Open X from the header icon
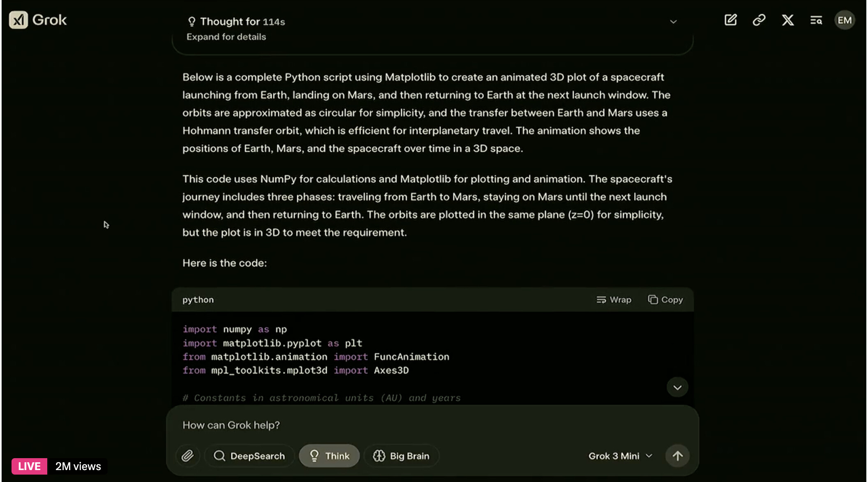The width and height of the screenshot is (868, 482). pos(787,20)
